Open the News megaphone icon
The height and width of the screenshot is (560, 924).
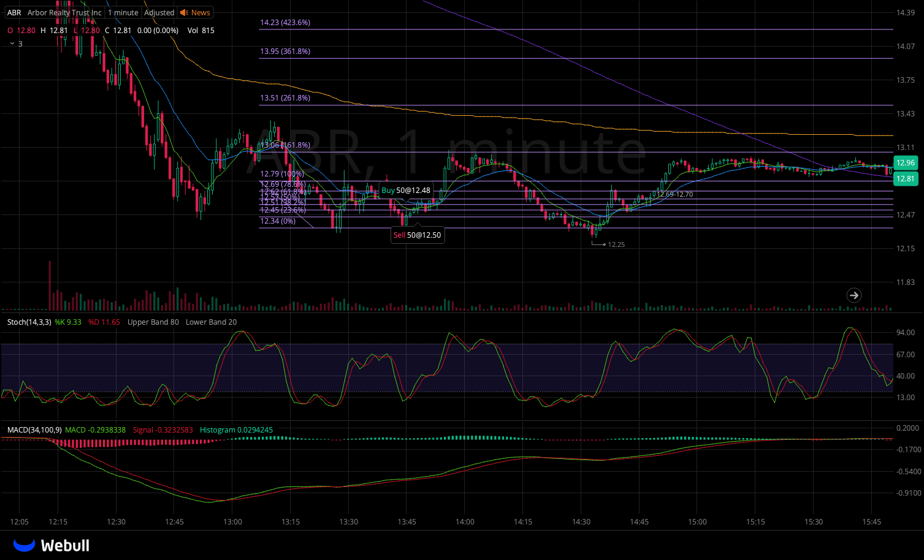point(184,12)
